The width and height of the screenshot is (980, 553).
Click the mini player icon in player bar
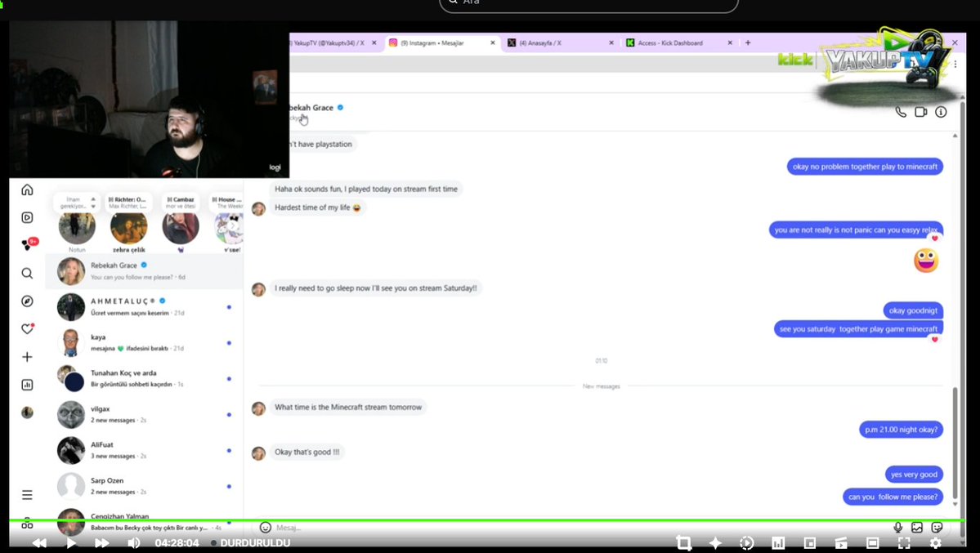[810, 543]
